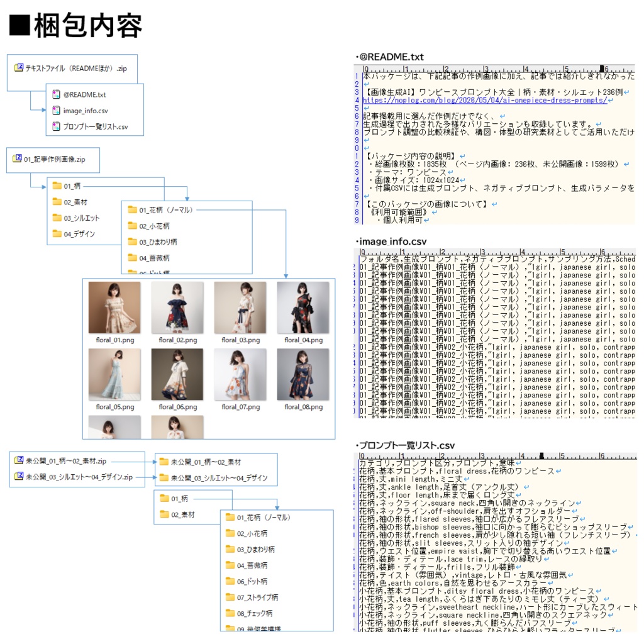The image size is (644, 644).
Task: Click the 08_チェック柄 folder icon
Action: pyautogui.click(x=230, y=613)
